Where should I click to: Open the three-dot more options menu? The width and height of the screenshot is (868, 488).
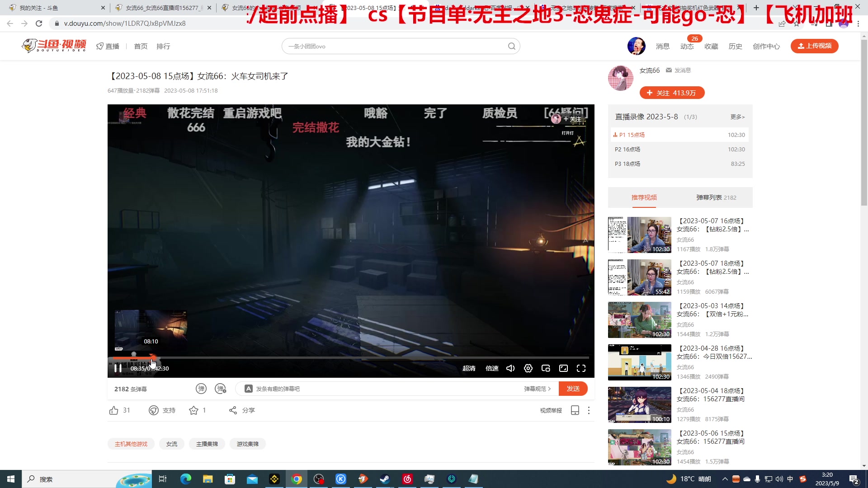point(589,410)
